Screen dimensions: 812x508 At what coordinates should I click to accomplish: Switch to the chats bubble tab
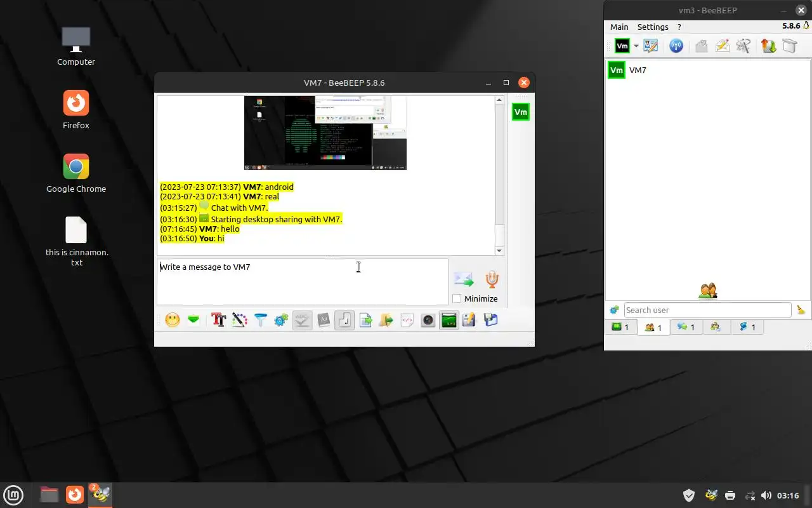coord(686,327)
